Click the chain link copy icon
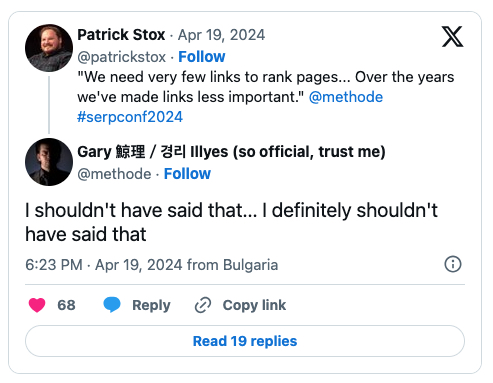493x383 pixels. (203, 305)
